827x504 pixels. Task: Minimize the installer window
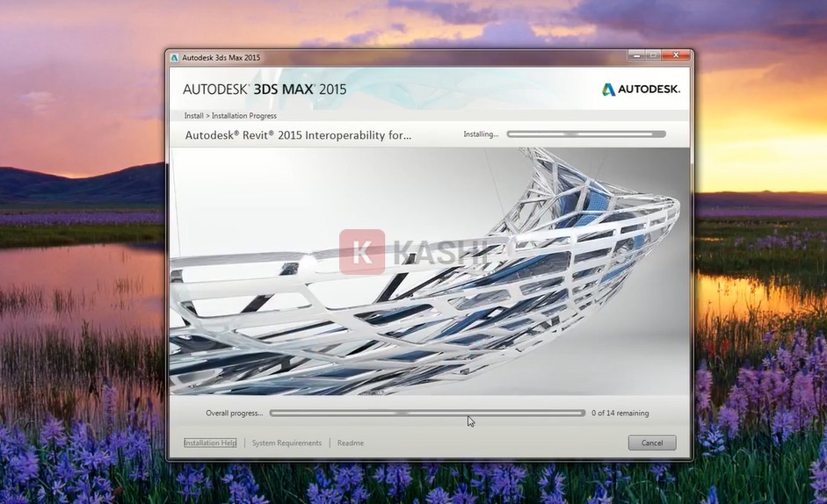636,54
